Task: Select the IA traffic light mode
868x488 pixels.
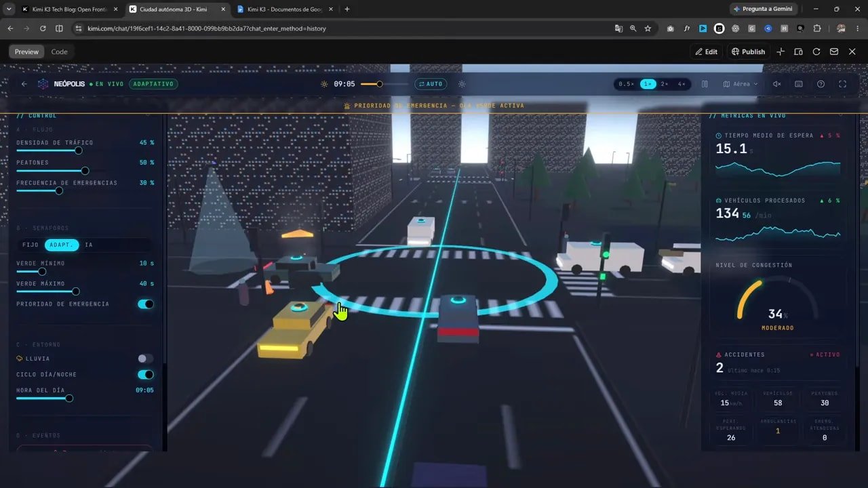Action: click(x=89, y=245)
